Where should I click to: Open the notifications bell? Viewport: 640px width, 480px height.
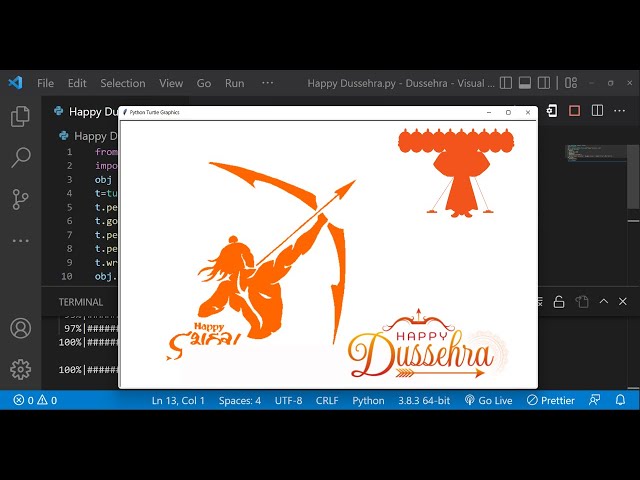point(620,400)
